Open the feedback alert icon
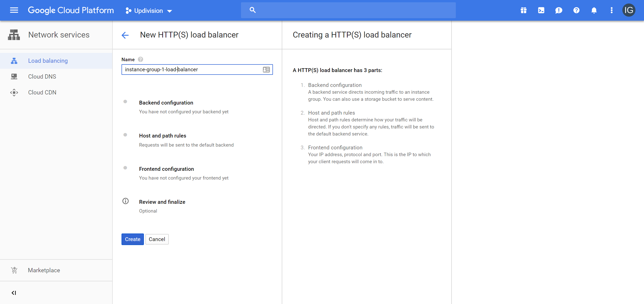The width and height of the screenshot is (644, 304). (x=559, y=10)
